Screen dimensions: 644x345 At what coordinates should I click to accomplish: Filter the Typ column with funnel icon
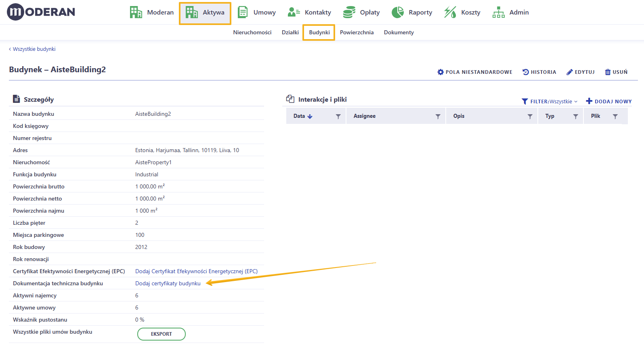click(x=576, y=116)
